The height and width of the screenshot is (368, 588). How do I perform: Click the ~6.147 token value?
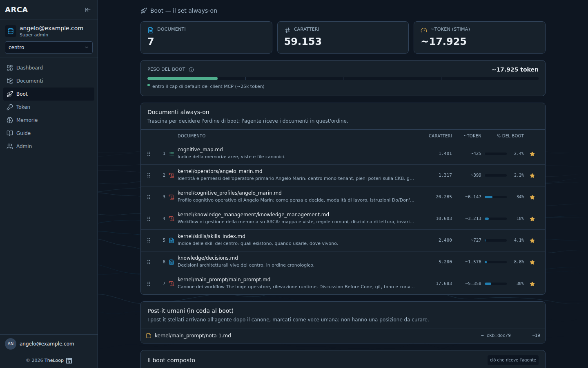pos(473,197)
